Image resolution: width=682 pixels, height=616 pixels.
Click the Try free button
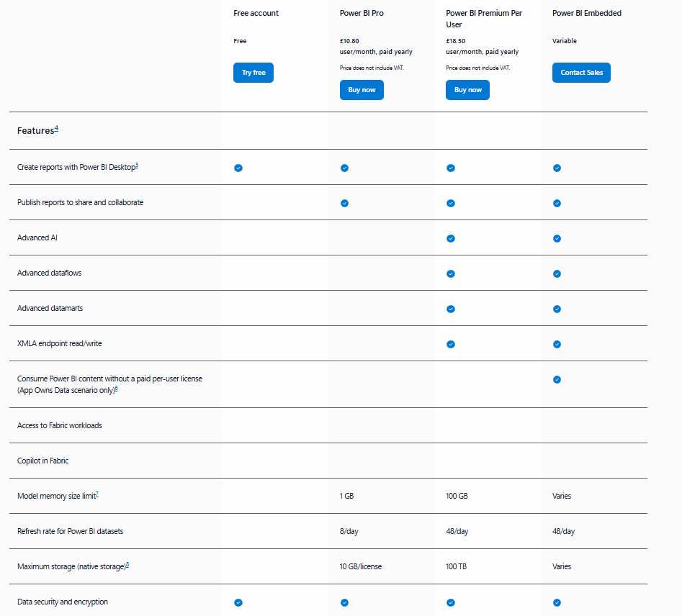[x=253, y=73]
